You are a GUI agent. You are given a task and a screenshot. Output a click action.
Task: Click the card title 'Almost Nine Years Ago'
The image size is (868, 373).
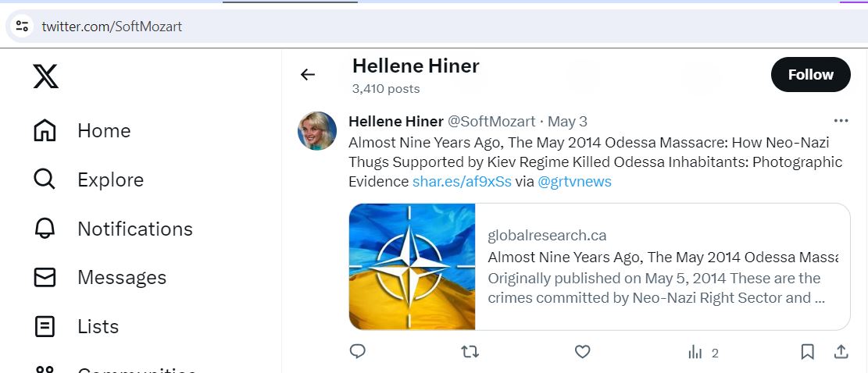663,258
